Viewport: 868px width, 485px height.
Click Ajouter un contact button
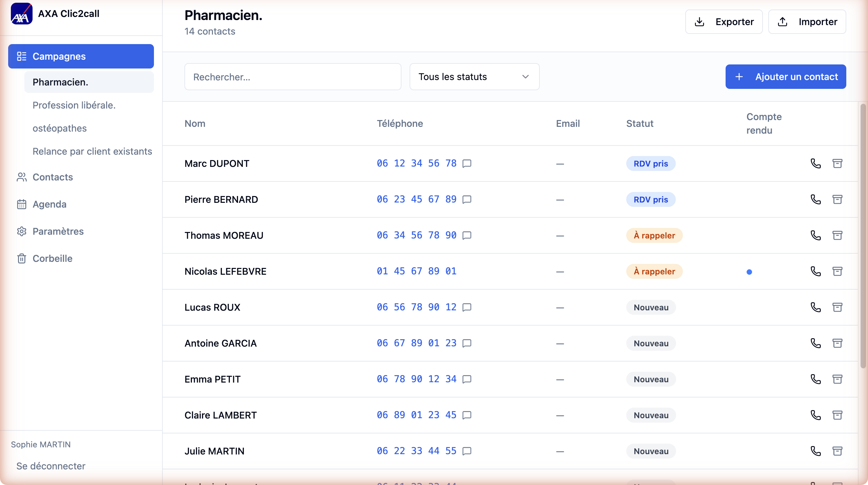point(785,77)
